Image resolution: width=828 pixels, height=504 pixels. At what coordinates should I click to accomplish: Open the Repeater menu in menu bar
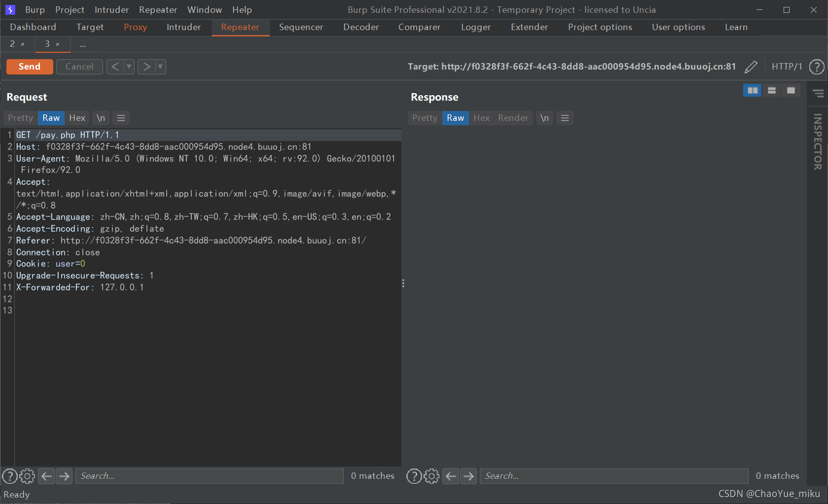pos(158,10)
